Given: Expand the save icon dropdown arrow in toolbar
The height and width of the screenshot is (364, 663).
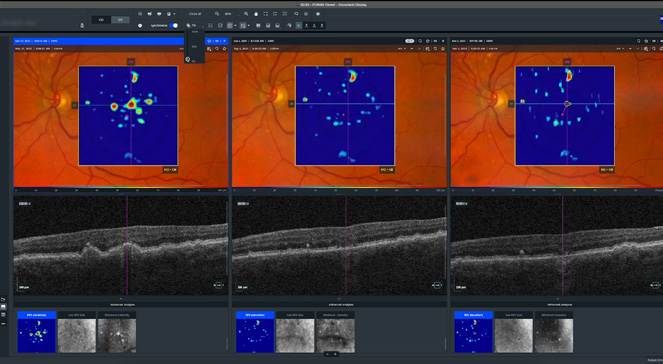Looking at the screenshot, I should click(174, 14).
